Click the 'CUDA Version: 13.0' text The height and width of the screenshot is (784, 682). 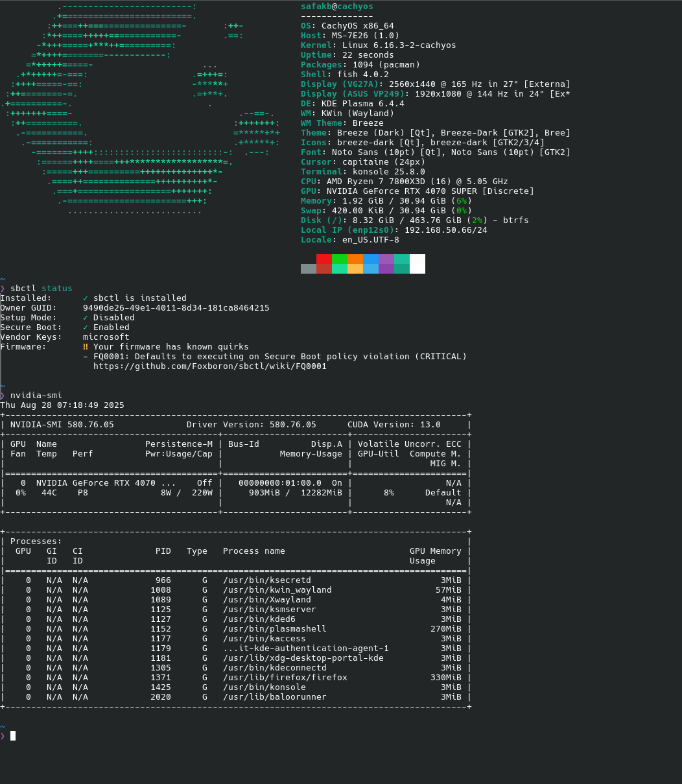click(394, 425)
